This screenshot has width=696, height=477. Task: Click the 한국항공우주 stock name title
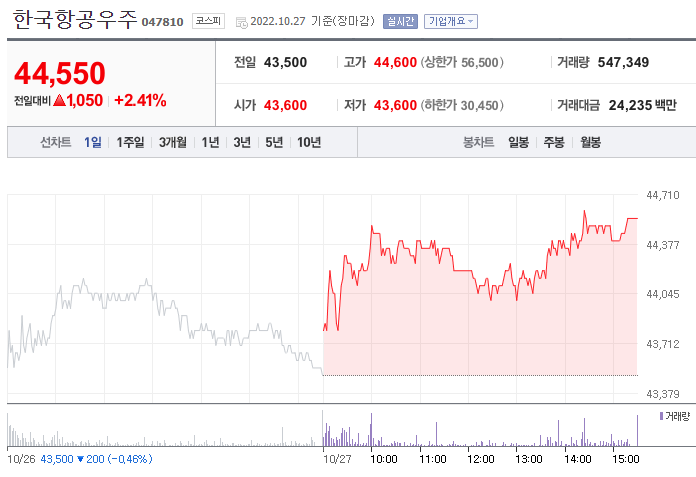coord(75,20)
